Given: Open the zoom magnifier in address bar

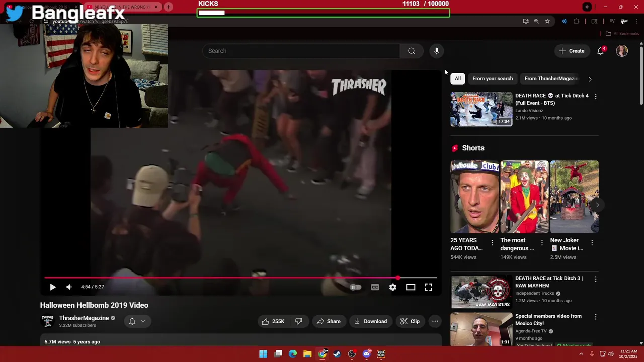Looking at the screenshot, I should pyautogui.click(x=536, y=21).
